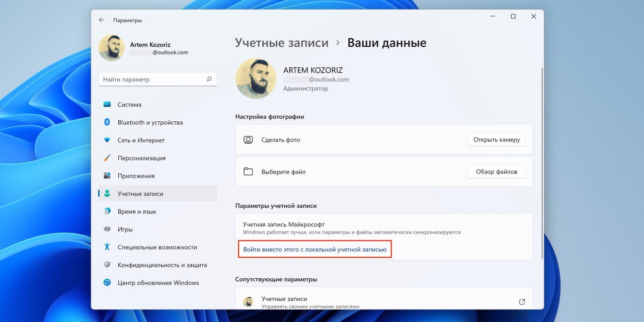Image resolution: width=644 pixels, height=322 pixels.
Task: Click the Специальные возможности accessibility icon
Action: click(x=107, y=247)
